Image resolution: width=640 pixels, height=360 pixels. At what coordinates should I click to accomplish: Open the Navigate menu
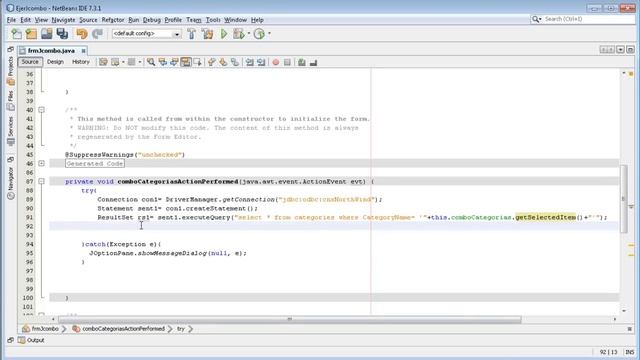[63, 20]
